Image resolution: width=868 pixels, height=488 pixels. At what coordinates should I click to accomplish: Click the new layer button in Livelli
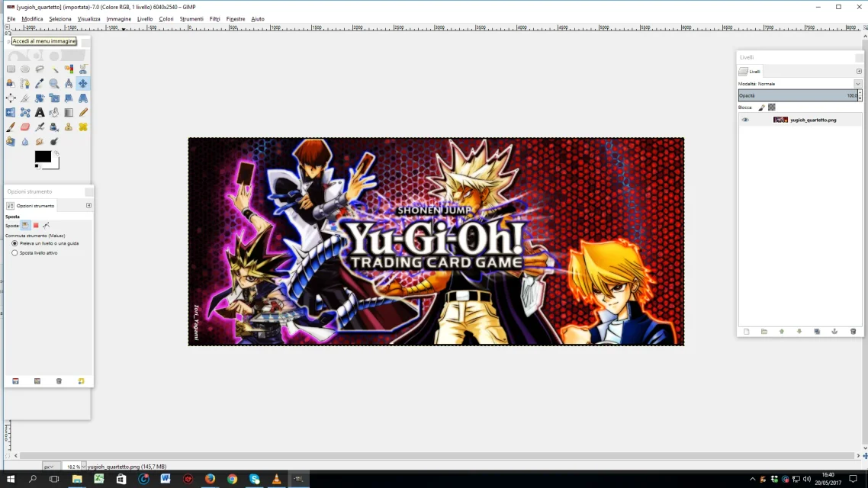coord(745,331)
